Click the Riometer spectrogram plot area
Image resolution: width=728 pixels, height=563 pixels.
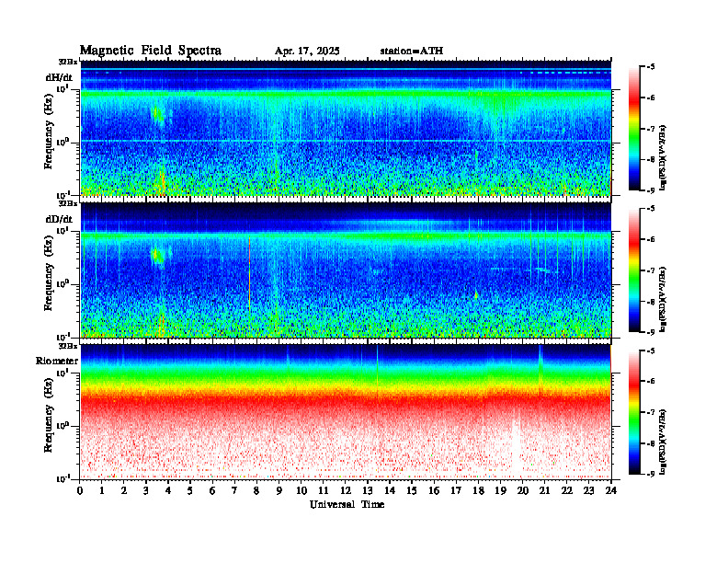click(x=346, y=412)
